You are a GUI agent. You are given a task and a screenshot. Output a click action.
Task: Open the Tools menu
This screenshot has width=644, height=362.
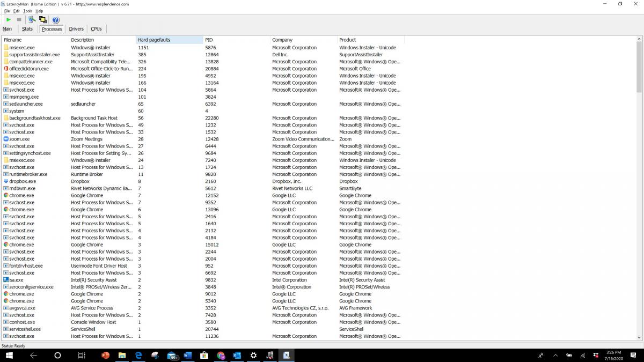pos(28,11)
